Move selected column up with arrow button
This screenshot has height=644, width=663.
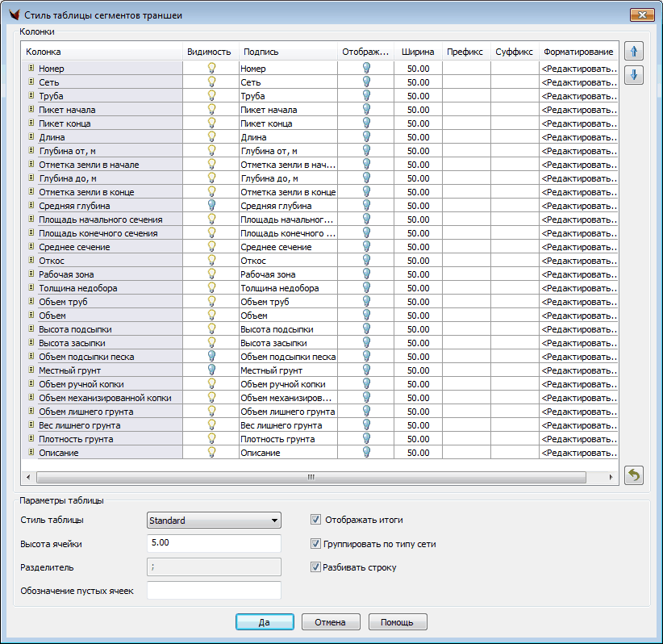[634, 52]
